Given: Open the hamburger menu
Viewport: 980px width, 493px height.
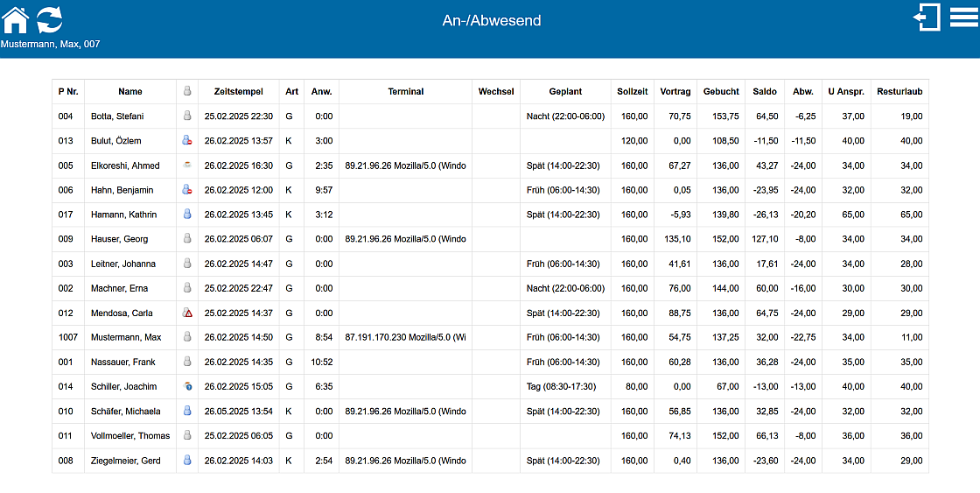Looking at the screenshot, I should [963, 18].
